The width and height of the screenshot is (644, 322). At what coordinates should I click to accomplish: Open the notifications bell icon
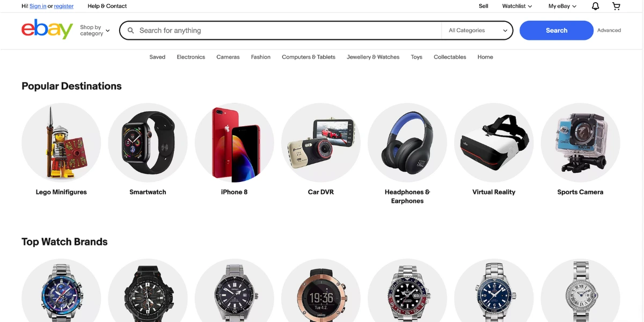tap(595, 6)
